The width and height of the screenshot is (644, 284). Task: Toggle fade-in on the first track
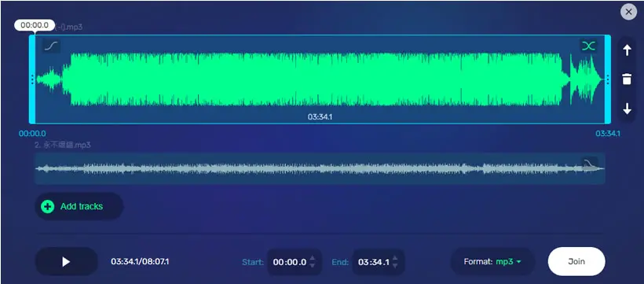click(x=51, y=46)
